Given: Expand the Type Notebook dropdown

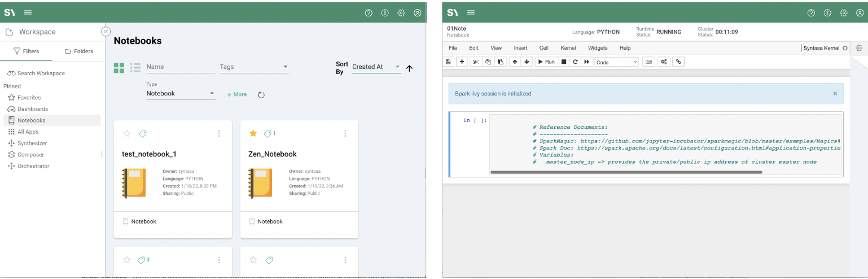Looking at the screenshot, I should 181,94.
